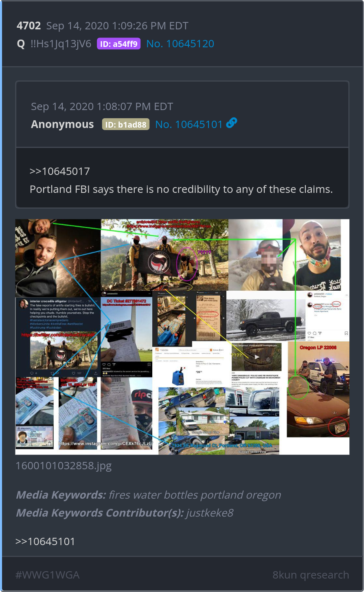Click the Anonymous poster name
Viewport: 364px width, 592px height.
62,124
